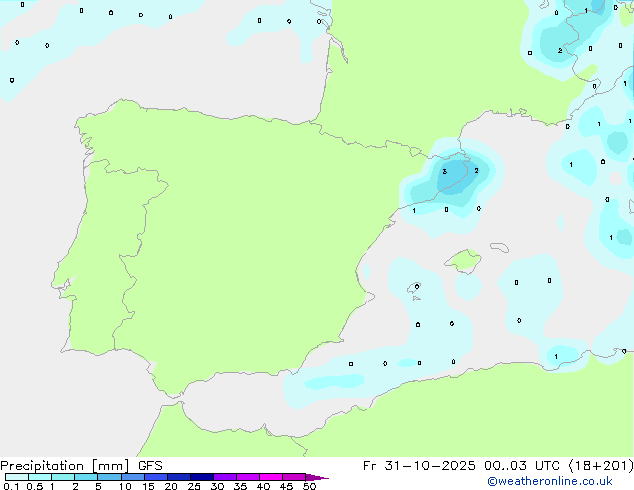This screenshot has width=634, height=490.
Task: Click the 0.1–0.5 mm legend color swatch
Action: [x=17, y=477]
